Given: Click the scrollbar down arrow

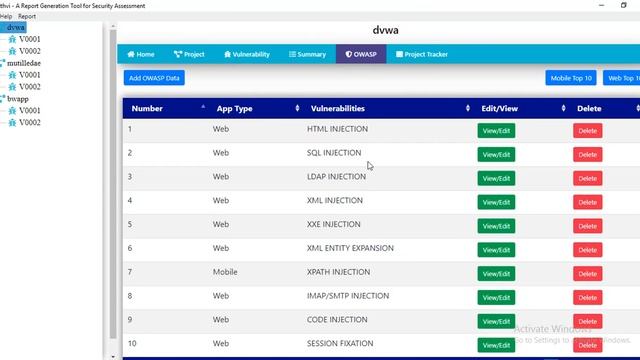Looking at the screenshot, I should pos(113,357).
